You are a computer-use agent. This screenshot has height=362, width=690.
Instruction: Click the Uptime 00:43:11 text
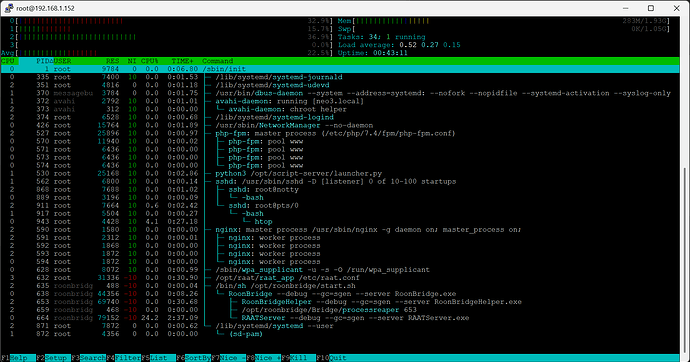coord(373,53)
